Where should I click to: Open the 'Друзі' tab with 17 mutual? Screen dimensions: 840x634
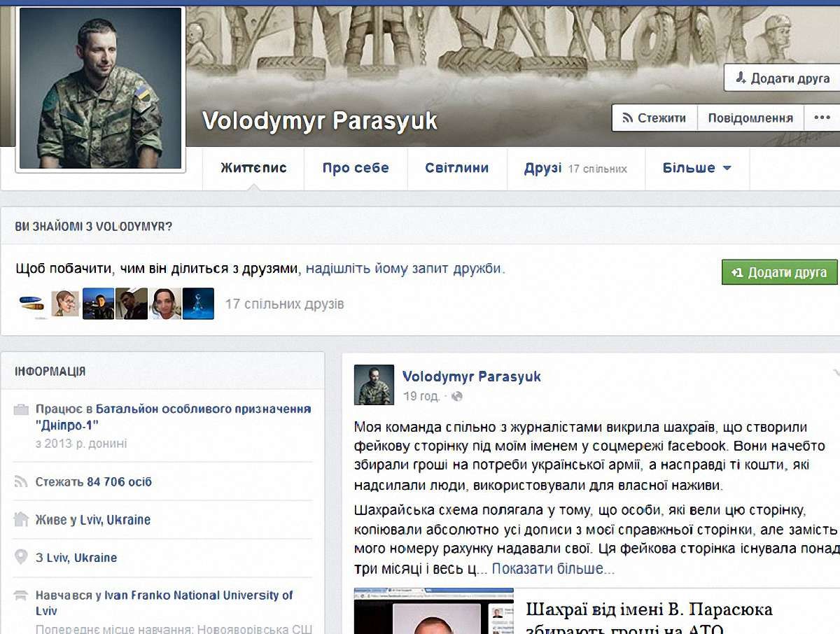point(575,168)
